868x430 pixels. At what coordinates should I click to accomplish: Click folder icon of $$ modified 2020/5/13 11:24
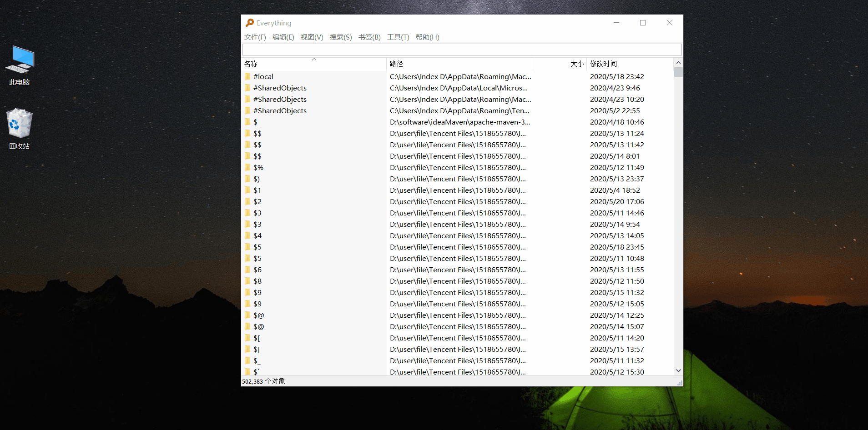pyautogui.click(x=247, y=133)
